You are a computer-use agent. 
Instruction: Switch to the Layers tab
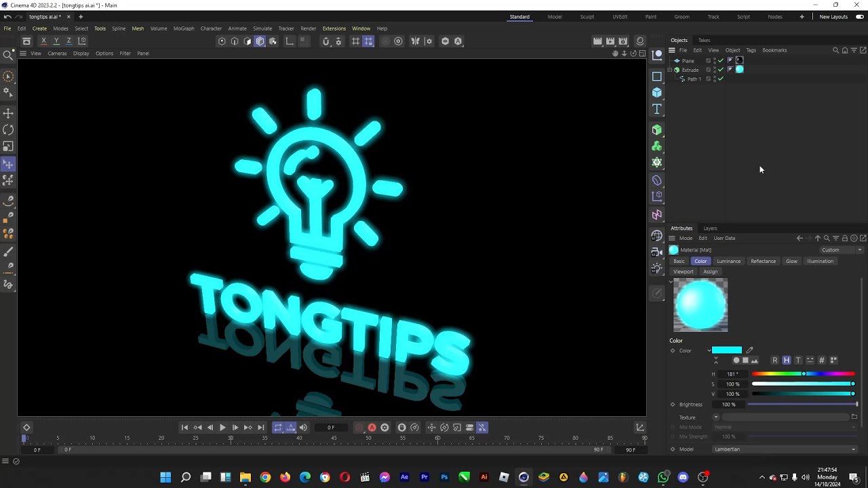[710, 228]
